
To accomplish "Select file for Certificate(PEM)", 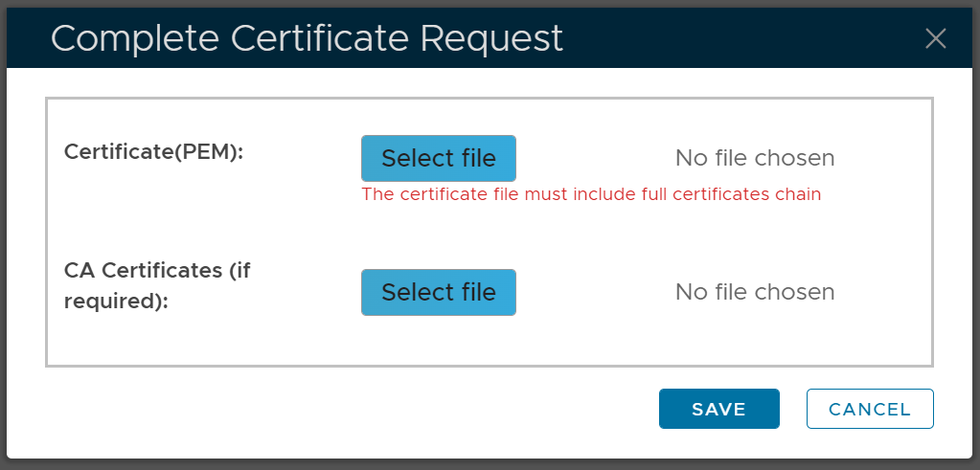I will coord(438,158).
